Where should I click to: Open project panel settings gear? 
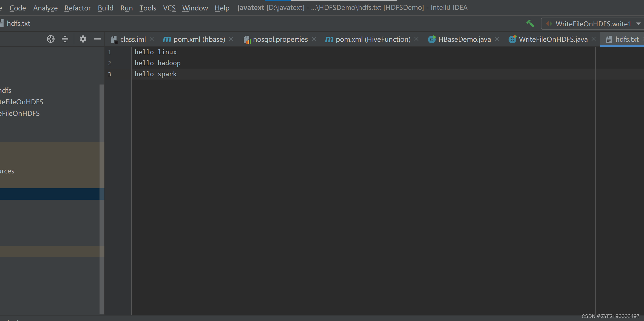(83, 39)
